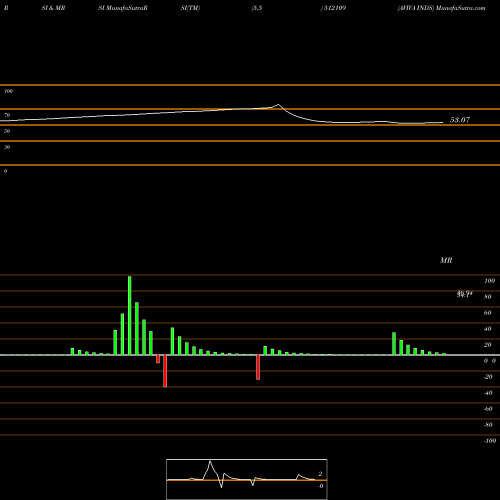Click the tallest green histogram bar
Viewport: 500px width, 500px height.
(130, 315)
